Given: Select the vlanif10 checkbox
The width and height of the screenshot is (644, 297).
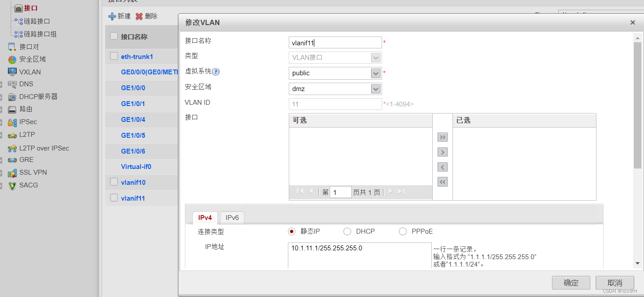Looking at the screenshot, I should 114,182.
